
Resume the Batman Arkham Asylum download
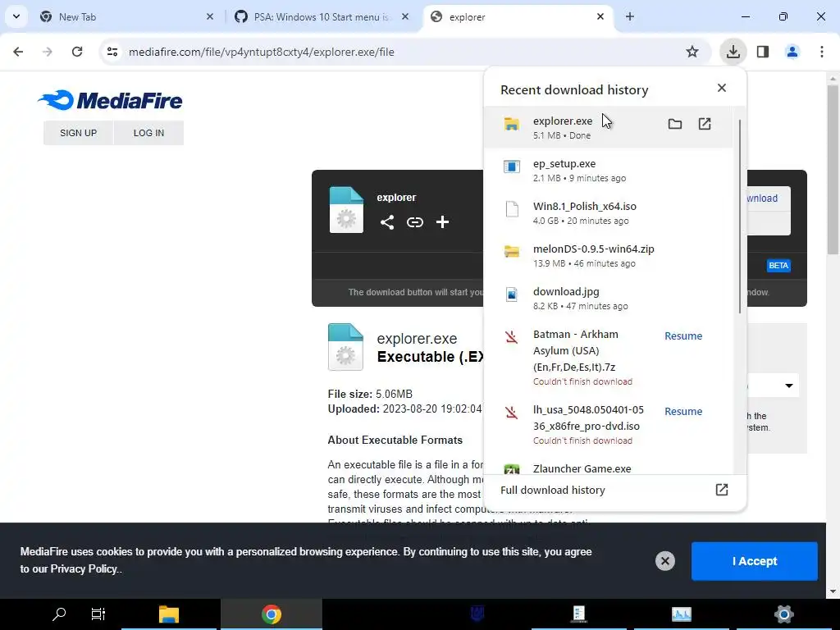click(683, 336)
